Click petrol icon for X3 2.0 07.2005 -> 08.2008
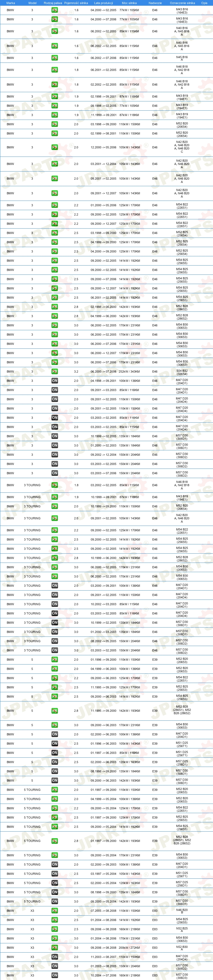This screenshot has width=213, height=980. point(54,911)
